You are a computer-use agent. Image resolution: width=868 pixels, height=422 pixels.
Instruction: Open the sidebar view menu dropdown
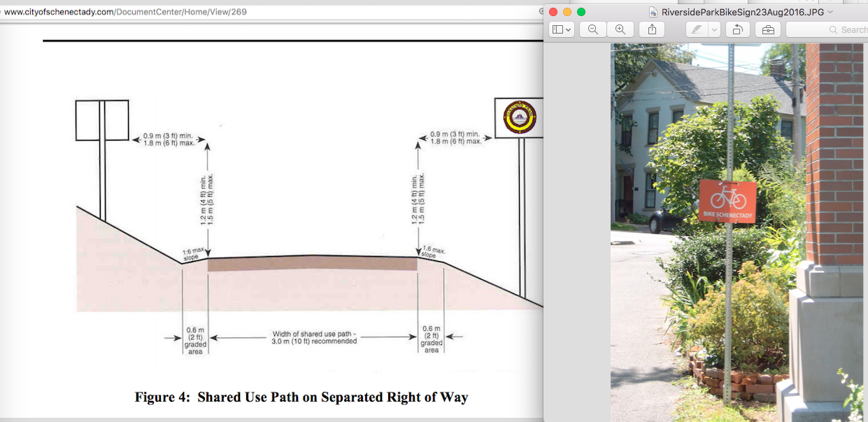coord(562,29)
